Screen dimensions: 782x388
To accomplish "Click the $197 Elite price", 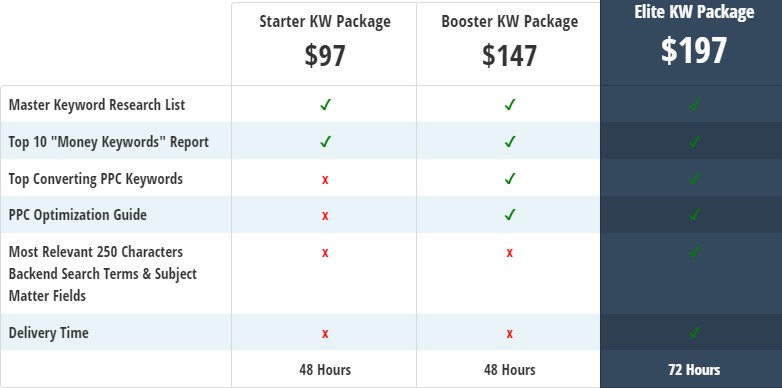I will tap(694, 50).
